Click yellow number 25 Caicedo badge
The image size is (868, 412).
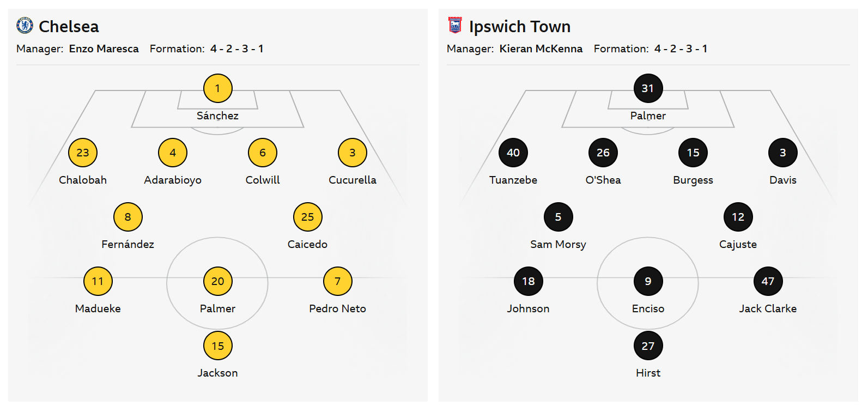(308, 217)
